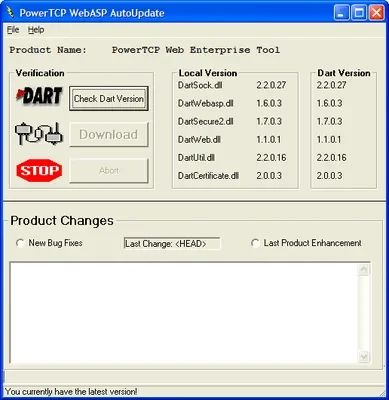The height and width of the screenshot is (400, 389).
Task: Open the File menu
Action: 13,30
